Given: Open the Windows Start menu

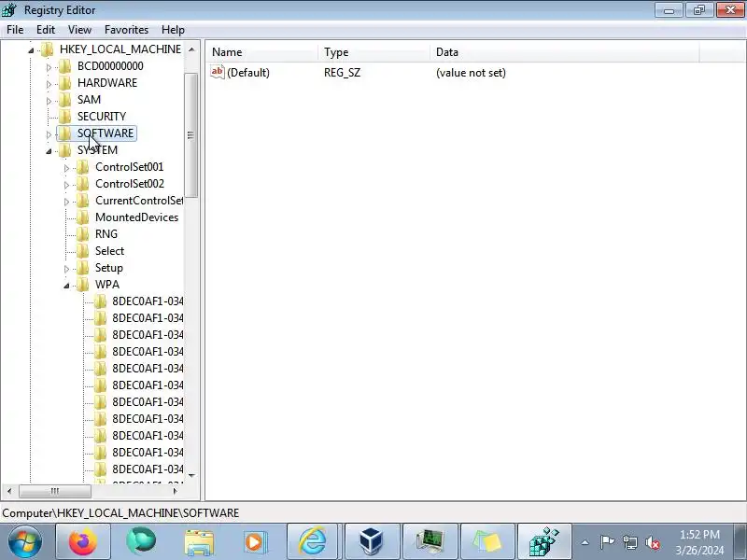Looking at the screenshot, I should click(24, 541).
